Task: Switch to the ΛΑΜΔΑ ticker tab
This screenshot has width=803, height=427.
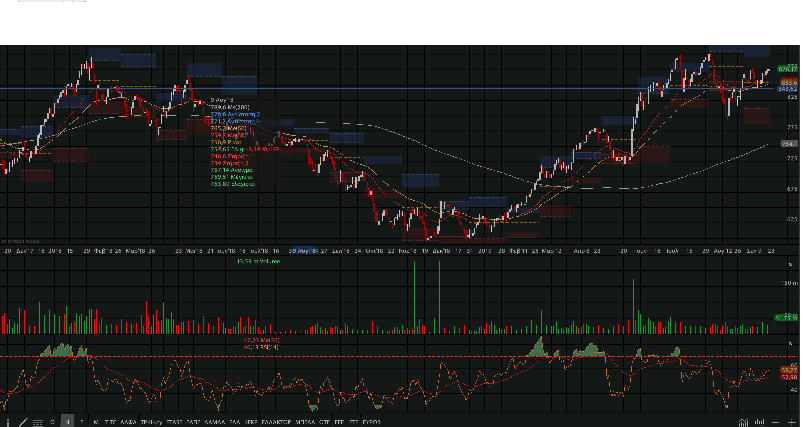Action: (215, 422)
